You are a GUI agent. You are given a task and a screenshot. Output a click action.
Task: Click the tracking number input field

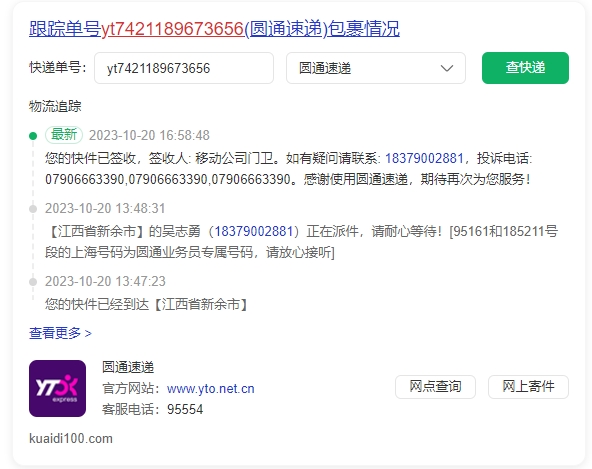pyautogui.click(x=184, y=68)
